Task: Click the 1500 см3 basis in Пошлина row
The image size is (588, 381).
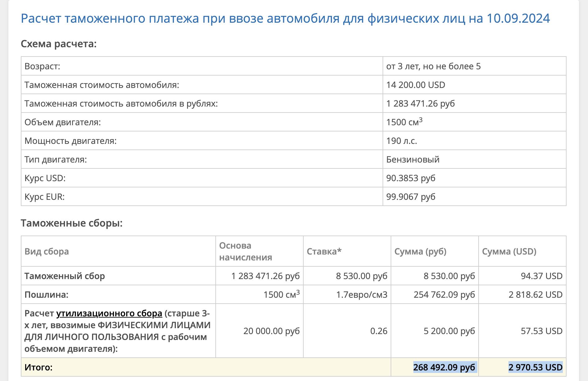Action: click(282, 294)
